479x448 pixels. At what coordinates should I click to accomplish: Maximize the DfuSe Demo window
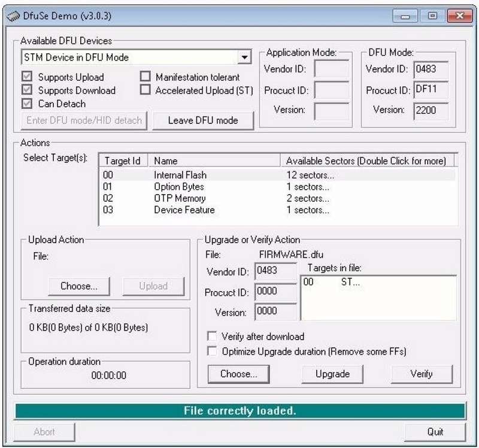(432, 16)
